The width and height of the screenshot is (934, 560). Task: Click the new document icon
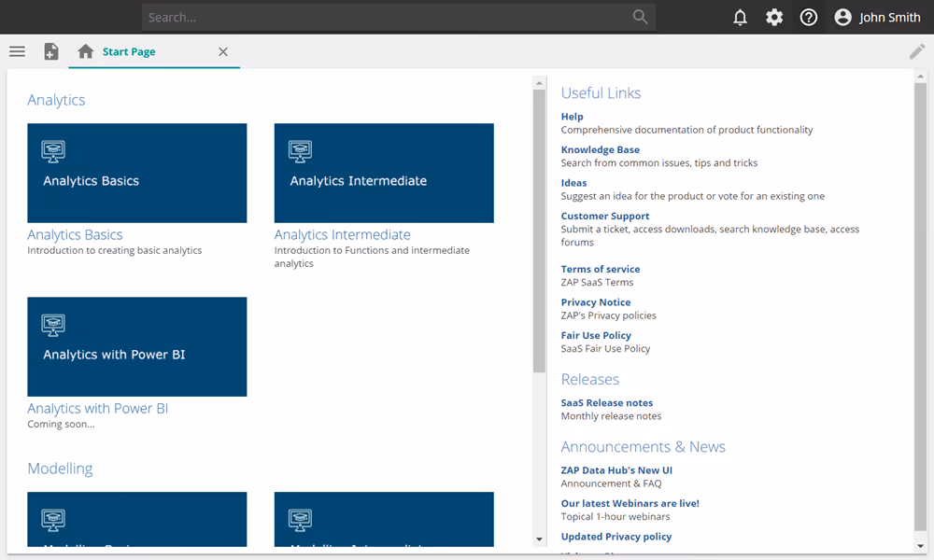click(51, 51)
